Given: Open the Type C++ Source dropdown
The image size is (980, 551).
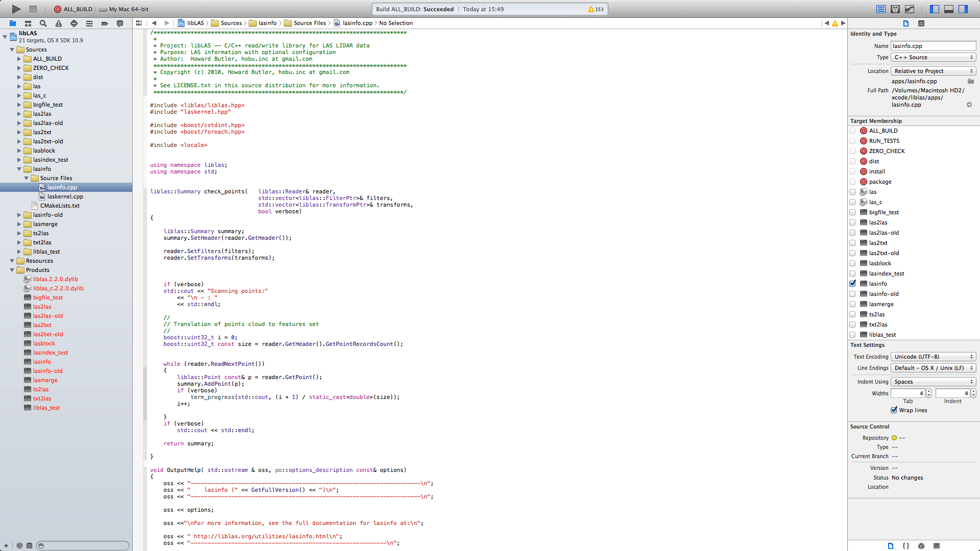Looking at the screenshot, I should [x=933, y=57].
